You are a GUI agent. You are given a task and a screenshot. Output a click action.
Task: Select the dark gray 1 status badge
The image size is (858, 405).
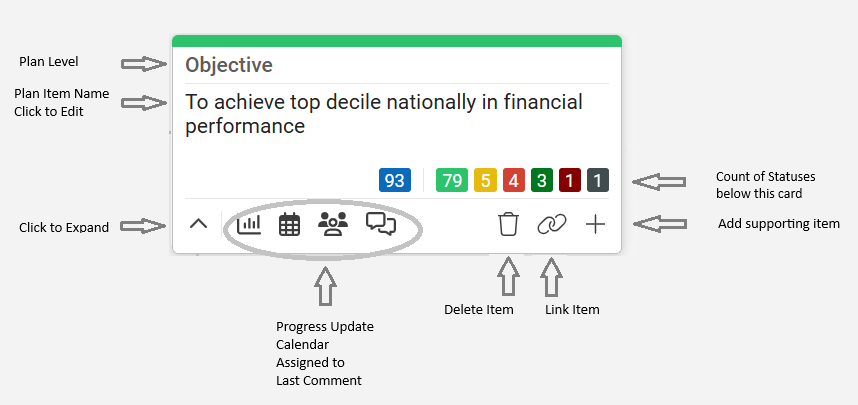tap(598, 180)
